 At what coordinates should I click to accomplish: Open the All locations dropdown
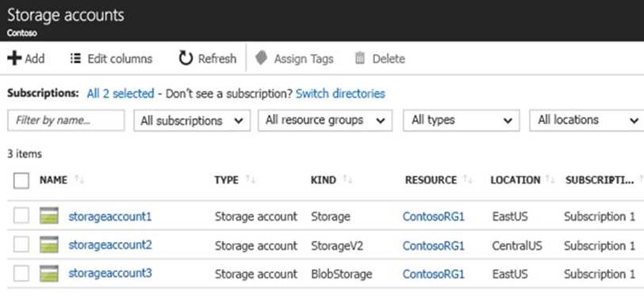(588, 121)
